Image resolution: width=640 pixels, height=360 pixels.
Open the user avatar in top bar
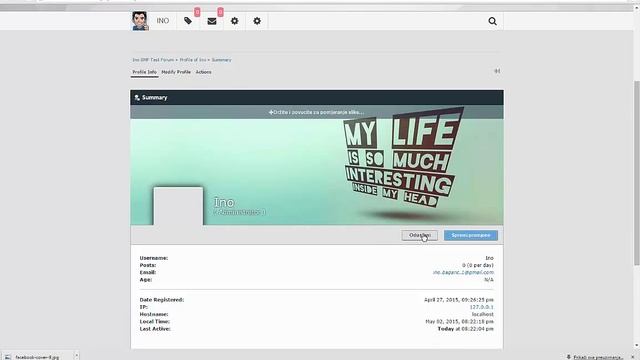click(140, 21)
